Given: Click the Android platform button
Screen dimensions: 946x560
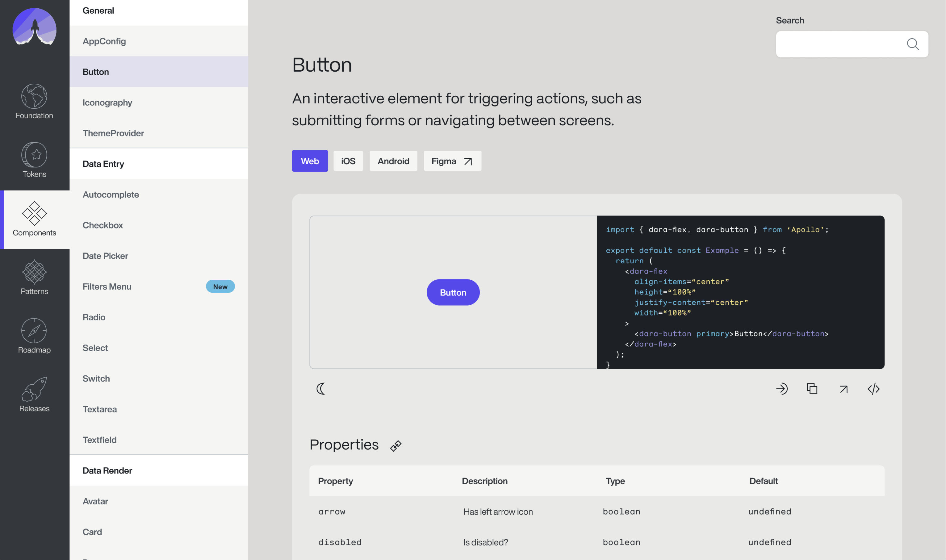Looking at the screenshot, I should [x=393, y=160].
